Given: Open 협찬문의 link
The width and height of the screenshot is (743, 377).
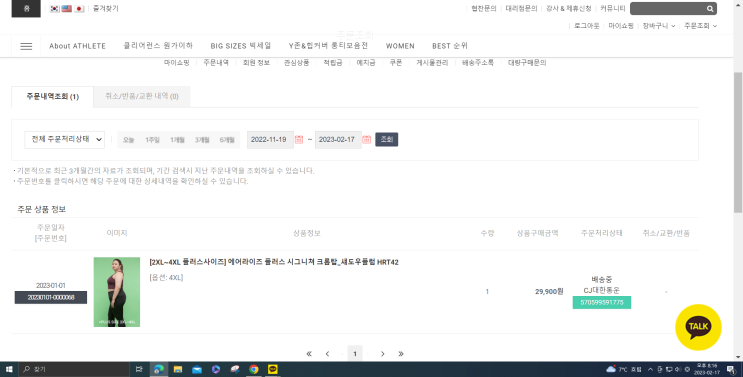Looking at the screenshot, I should click(x=484, y=9).
